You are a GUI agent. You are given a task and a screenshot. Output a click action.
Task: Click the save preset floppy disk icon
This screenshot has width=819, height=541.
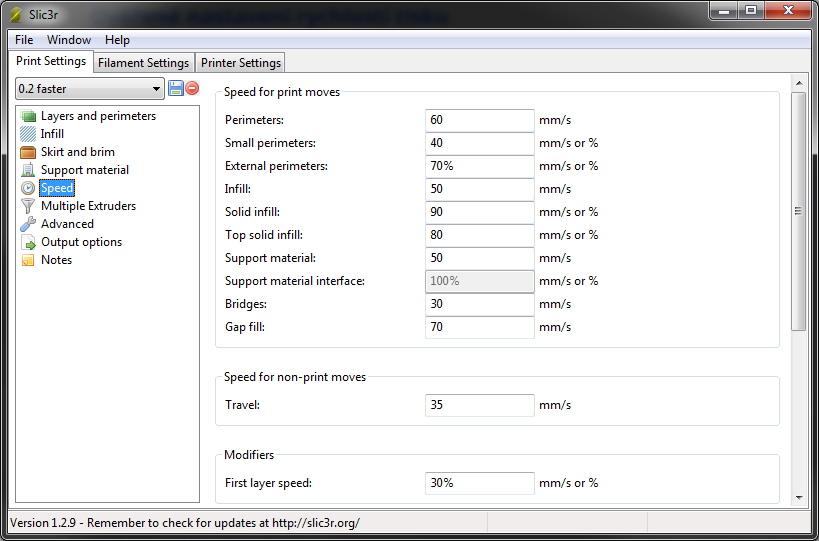[176, 88]
